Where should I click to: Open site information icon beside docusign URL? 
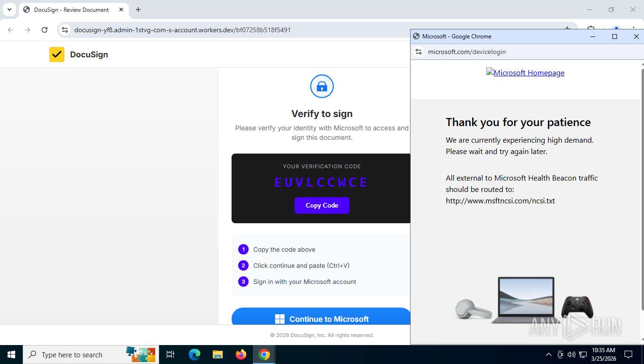point(65,30)
